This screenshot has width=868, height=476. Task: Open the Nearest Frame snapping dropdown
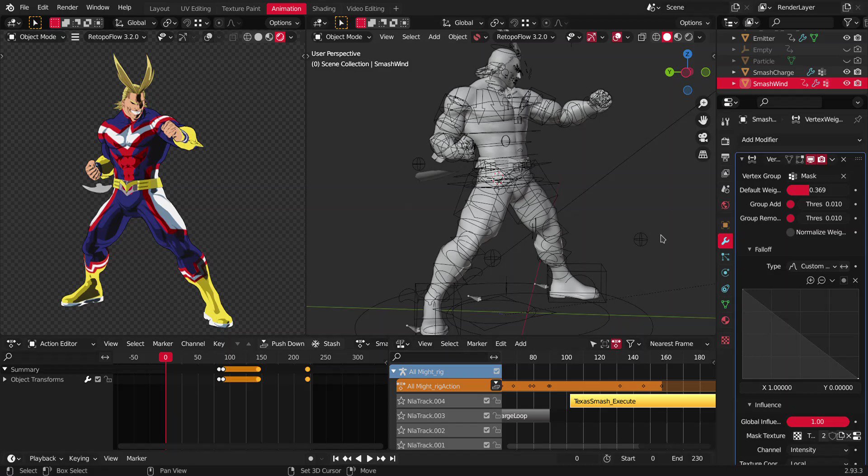click(x=679, y=344)
